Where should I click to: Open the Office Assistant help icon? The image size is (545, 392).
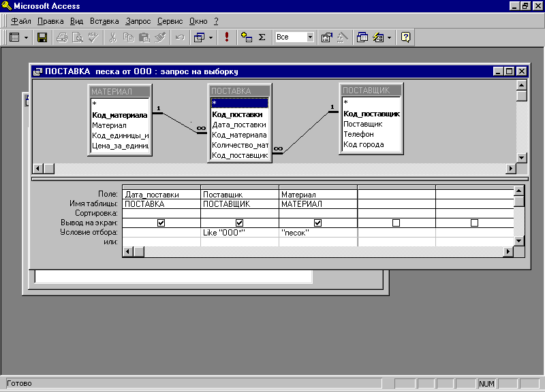(405, 37)
